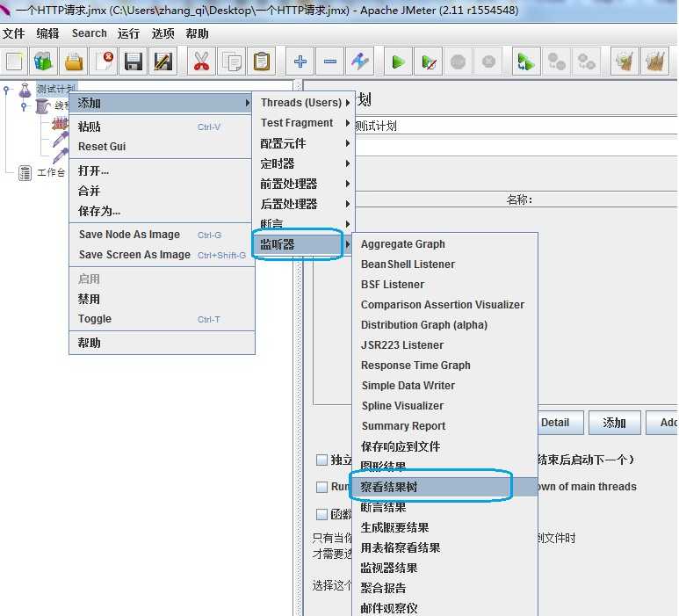This screenshot has width=679, height=616.
Task: Click the Close test plan icon
Action: pos(104,62)
